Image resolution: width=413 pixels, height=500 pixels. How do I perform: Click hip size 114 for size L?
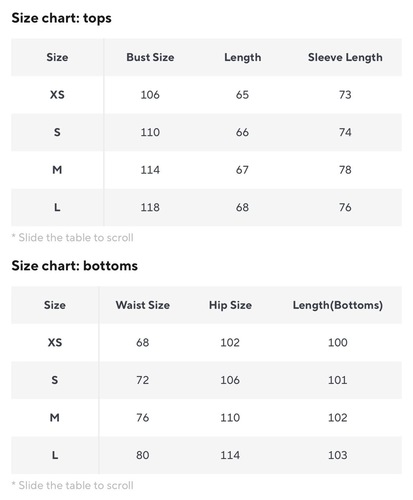(230, 455)
